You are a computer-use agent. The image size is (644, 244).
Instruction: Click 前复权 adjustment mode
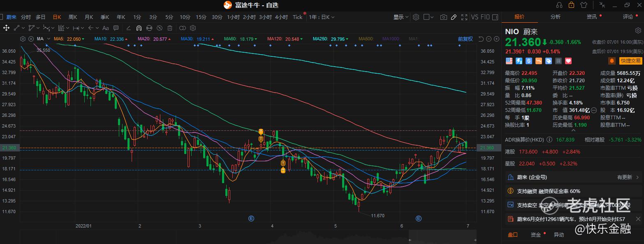point(465,39)
